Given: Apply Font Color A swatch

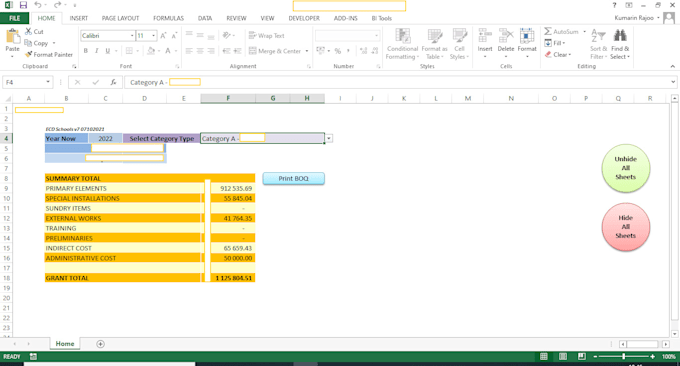Looking at the screenshot, I should click(x=168, y=51).
